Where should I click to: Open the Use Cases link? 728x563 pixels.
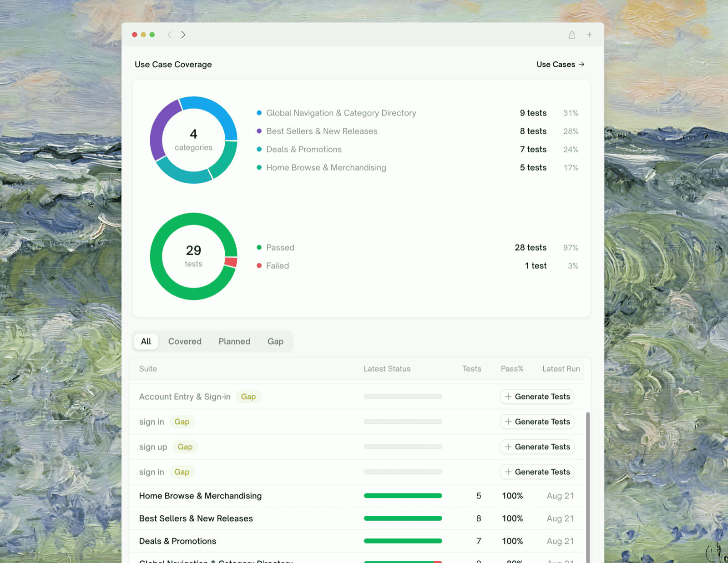pos(561,64)
